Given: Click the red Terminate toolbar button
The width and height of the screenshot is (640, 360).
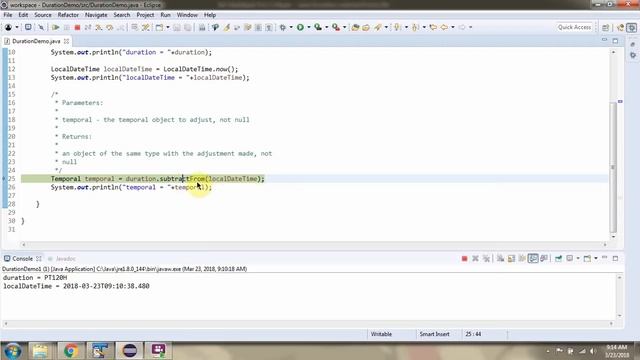Looking at the screenshot, I should (x=77, y=27).
